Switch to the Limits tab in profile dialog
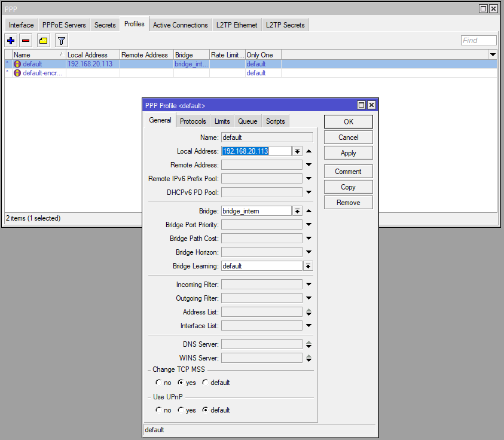The image size is (504, 440). [222, 121]
